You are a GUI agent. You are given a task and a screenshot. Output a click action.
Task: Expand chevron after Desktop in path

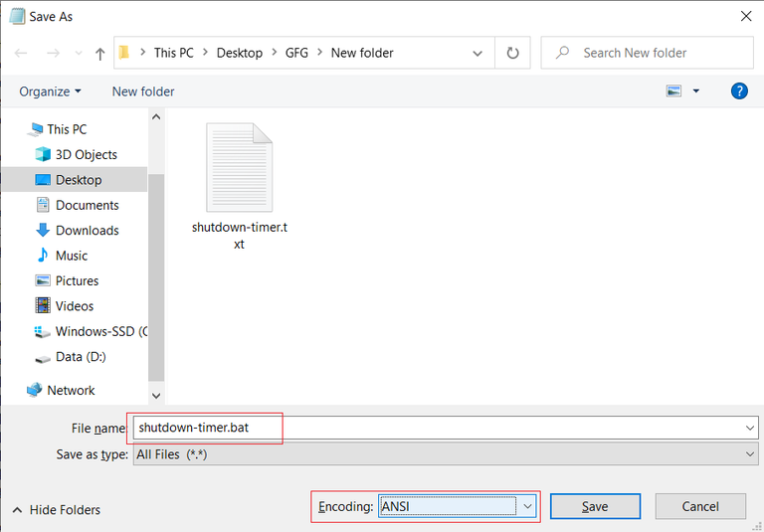pyautogui.click(x=275, y=52)
